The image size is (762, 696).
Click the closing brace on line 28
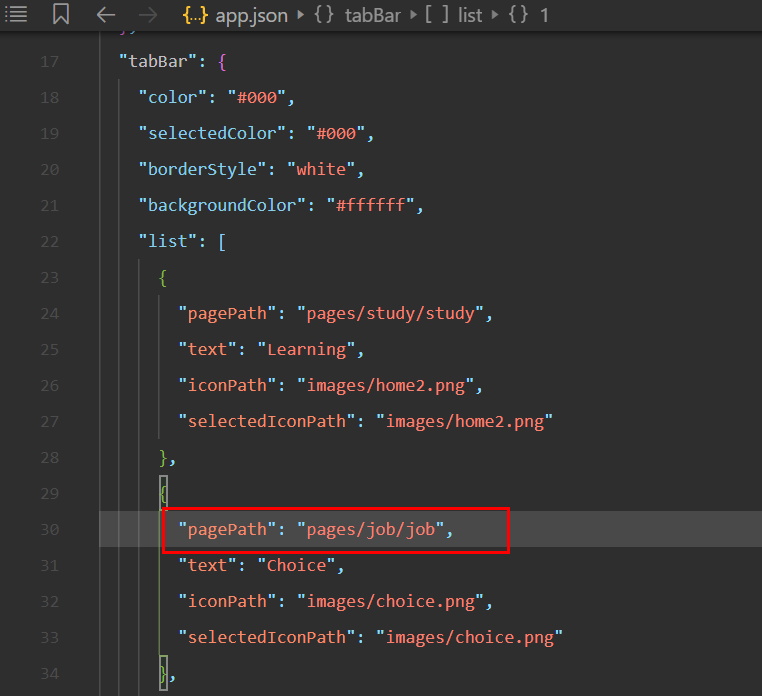[163, 458]
